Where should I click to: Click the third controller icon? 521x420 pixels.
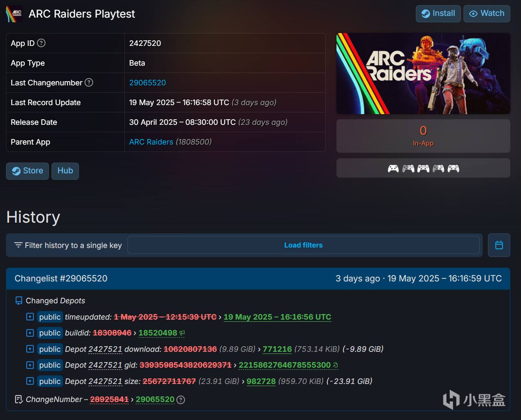pyautogui.click(x=423, y=169)
